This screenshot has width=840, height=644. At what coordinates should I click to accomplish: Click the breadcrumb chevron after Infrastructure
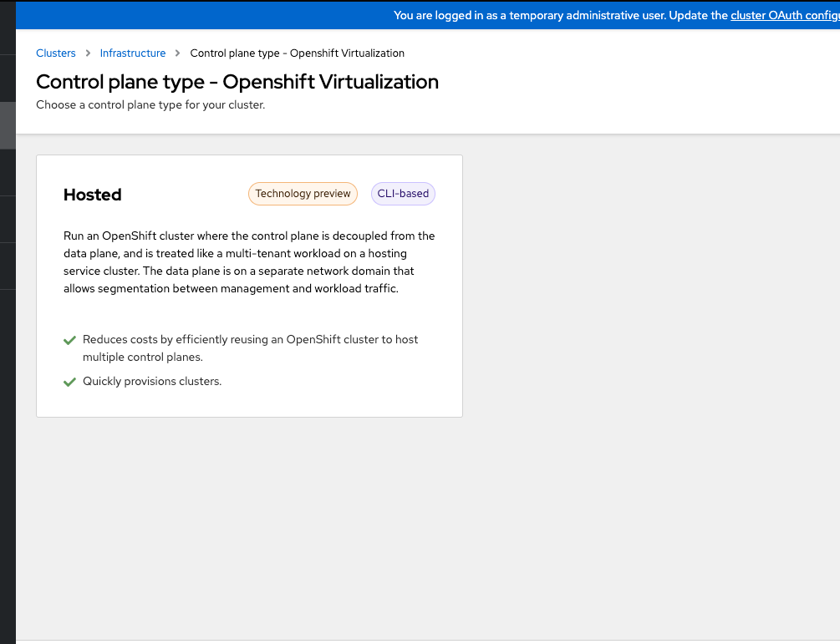click(177, 53)
